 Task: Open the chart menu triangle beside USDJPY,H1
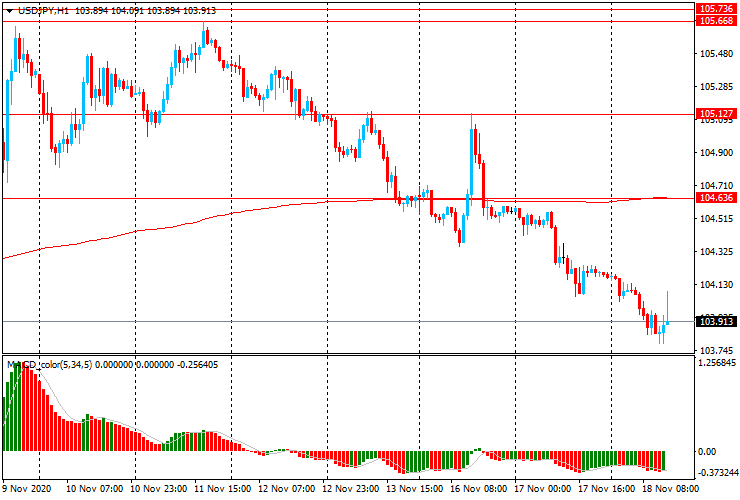(x=9, y=11)
